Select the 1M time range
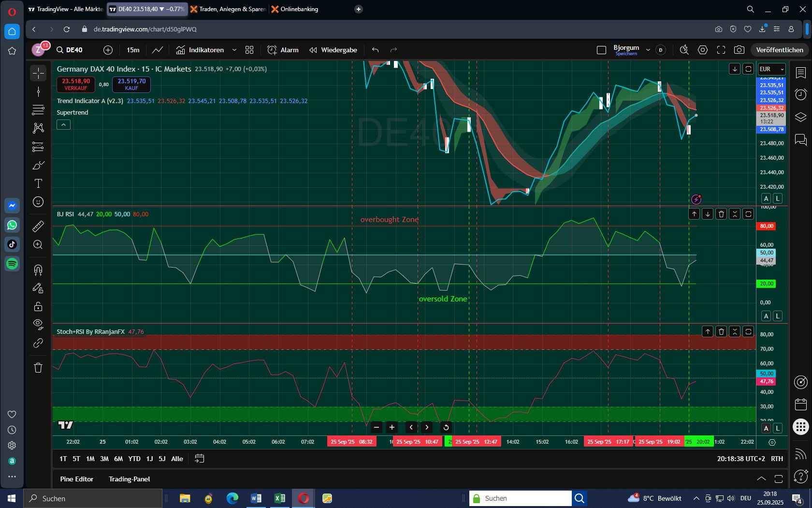Image resolution: width=812 pixels, height=508 pixels. click(x=90, y=459)
